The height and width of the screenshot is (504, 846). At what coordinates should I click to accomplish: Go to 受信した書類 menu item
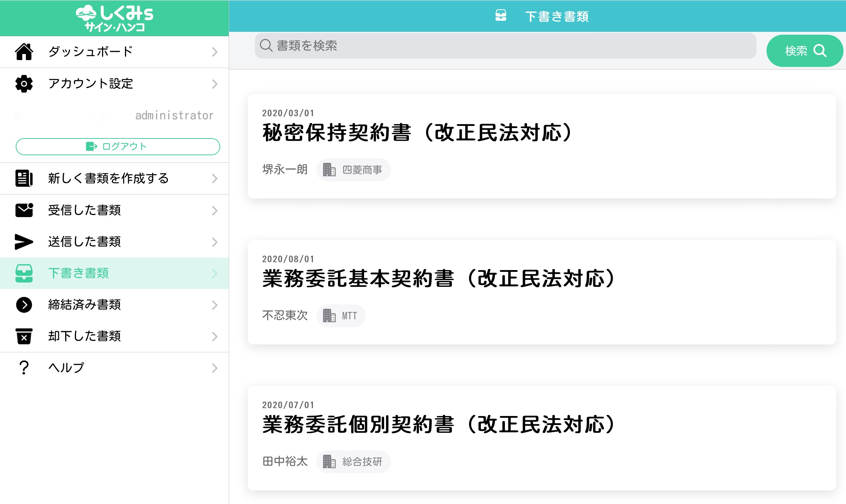click(x=115, y=210)
